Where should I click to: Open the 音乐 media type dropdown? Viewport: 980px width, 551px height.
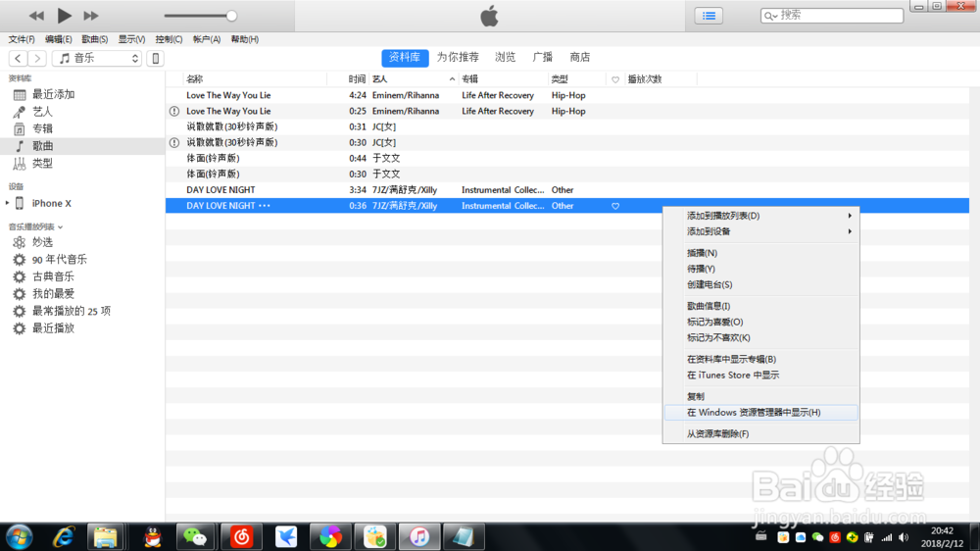[97, 58]
